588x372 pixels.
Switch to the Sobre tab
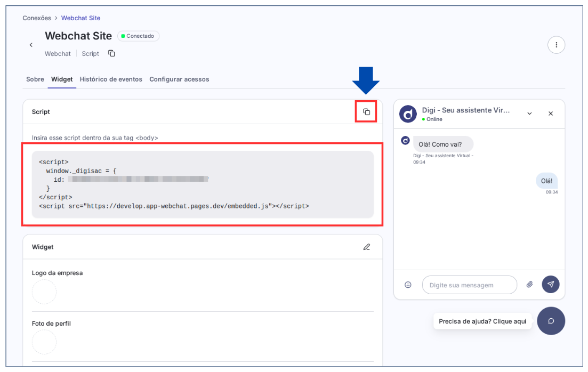[x=35, y=79]
